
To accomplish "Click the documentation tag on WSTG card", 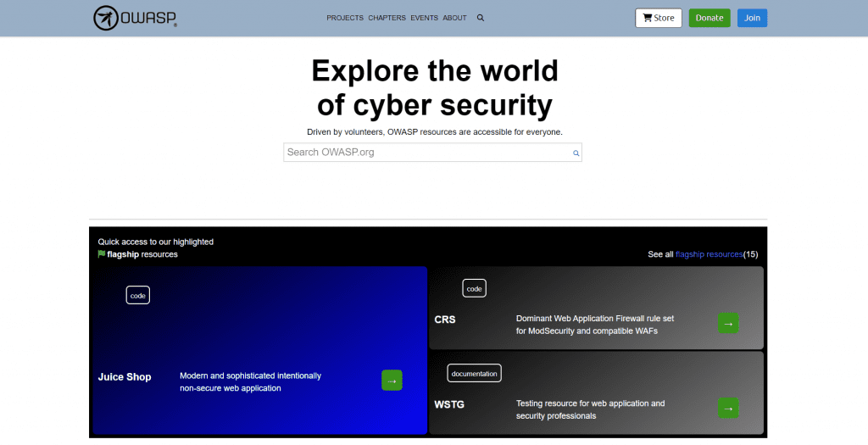I will pos(475,374).
